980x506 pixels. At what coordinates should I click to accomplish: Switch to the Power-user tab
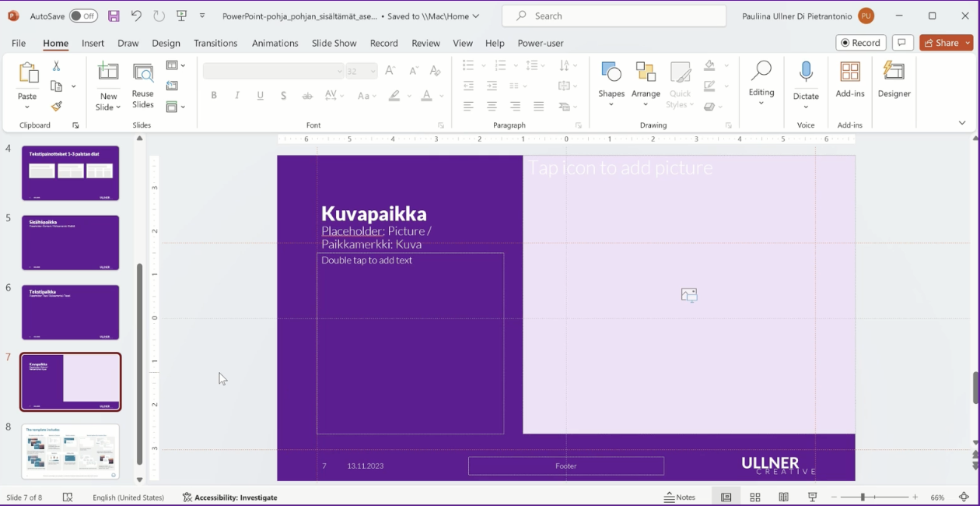[x=540, y=43]
